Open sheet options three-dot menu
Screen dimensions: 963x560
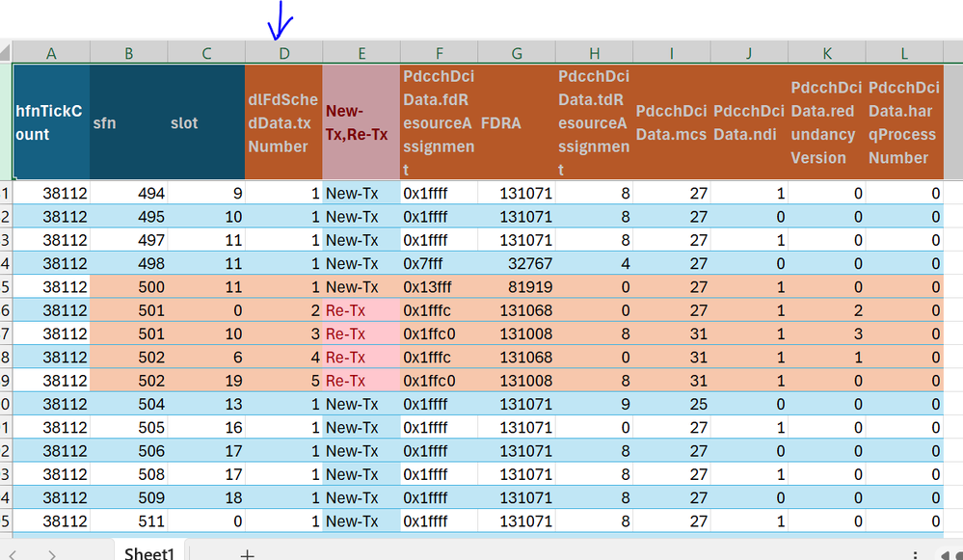coord(915,554)
